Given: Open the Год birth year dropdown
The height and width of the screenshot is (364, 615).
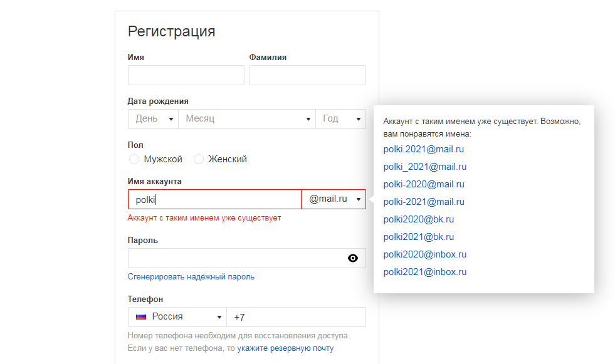Looking at the screenshot, I should pos(341,118).
